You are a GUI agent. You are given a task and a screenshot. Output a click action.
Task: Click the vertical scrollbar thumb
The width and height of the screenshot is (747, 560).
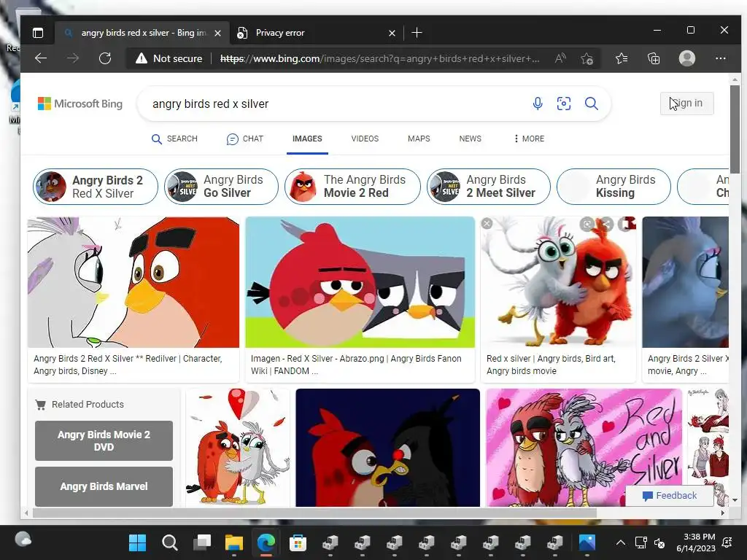tap(735, 128)
